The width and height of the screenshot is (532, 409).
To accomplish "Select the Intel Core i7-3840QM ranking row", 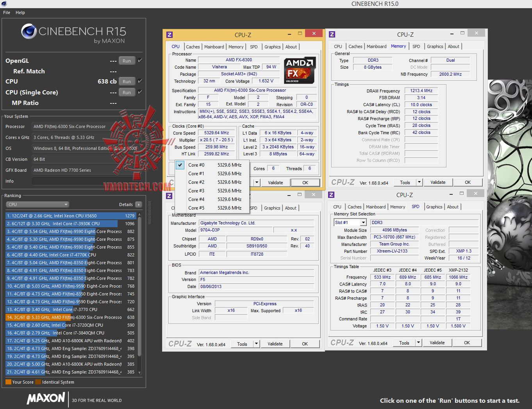I will pyautogui.click(x=71, y=333).
